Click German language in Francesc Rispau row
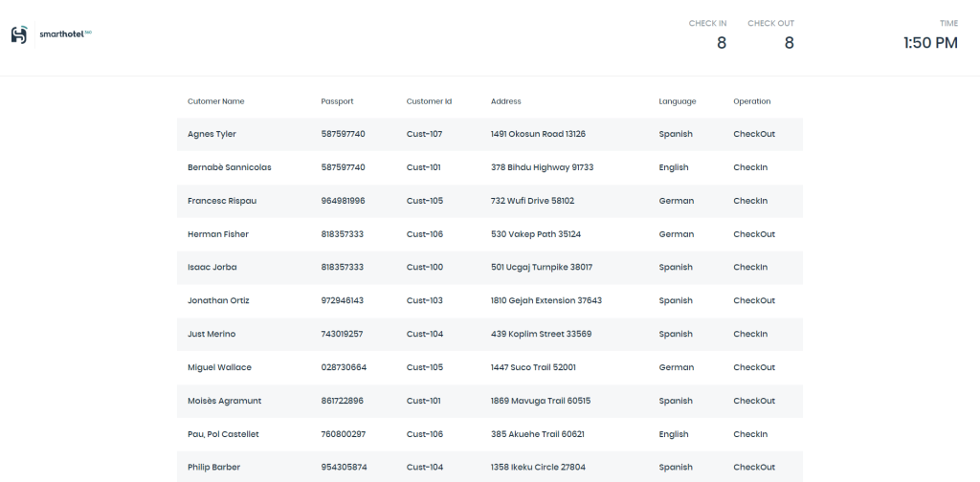980x482 pixels. (677, 201)
